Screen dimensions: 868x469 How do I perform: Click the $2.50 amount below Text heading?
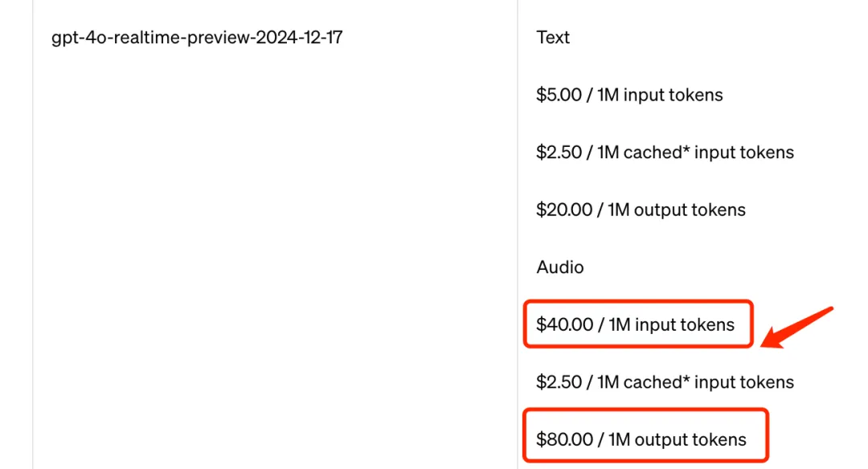(x=559, y=152)
